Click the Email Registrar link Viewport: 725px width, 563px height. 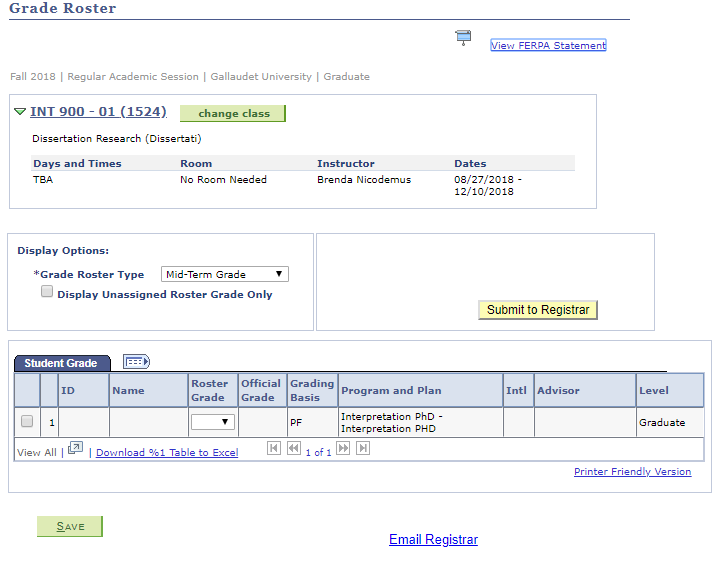(433, 540)
